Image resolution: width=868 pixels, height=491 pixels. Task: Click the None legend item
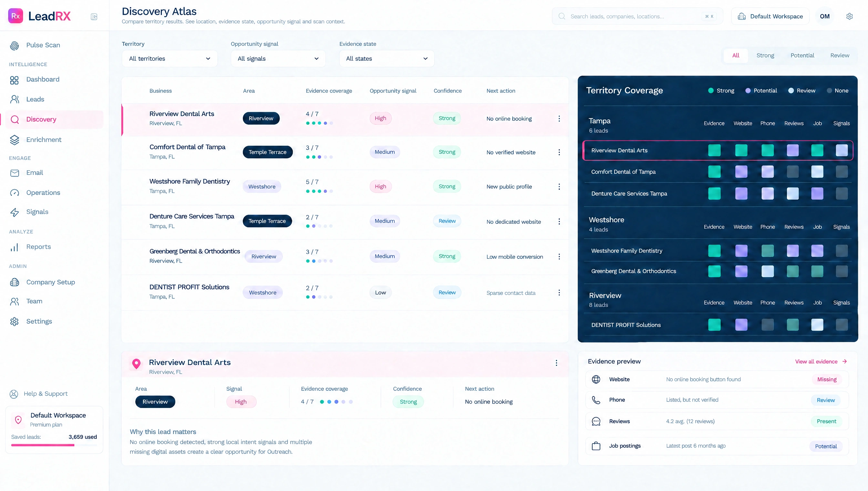(x=837, y=90)
